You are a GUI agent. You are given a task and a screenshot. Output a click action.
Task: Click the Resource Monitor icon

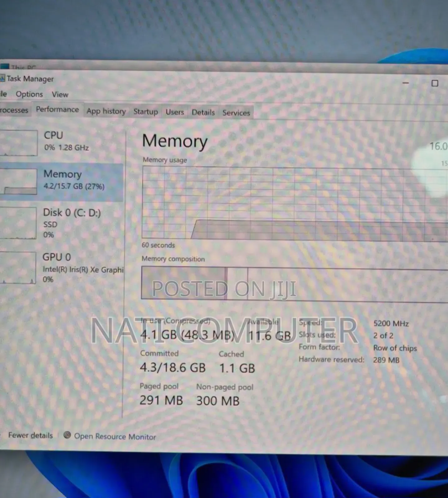click(67, 435)
